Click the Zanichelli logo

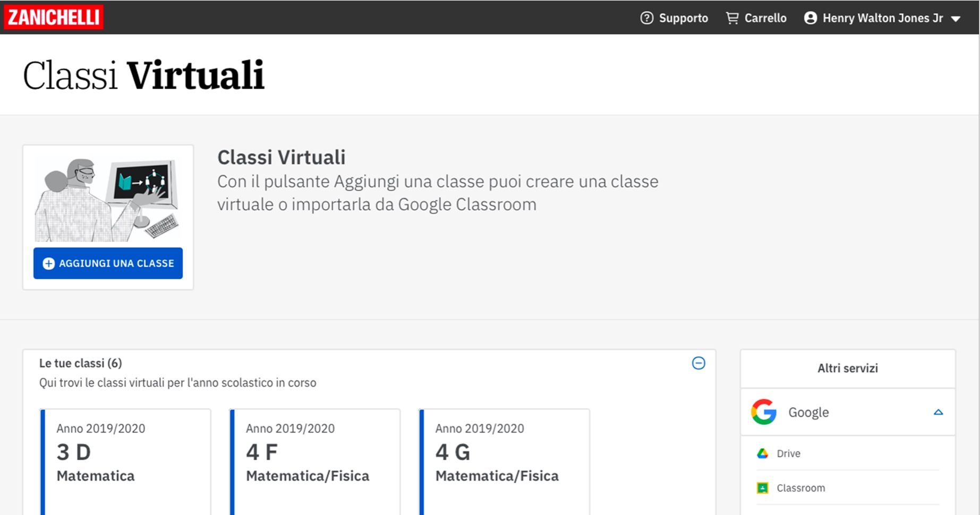[x=53, y=17]
